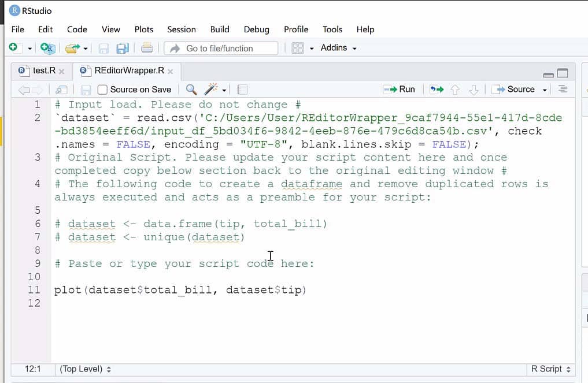Click the Compile Report notebook icon
This screenshot has width=588, height=383.
click(x=243, y=90)
